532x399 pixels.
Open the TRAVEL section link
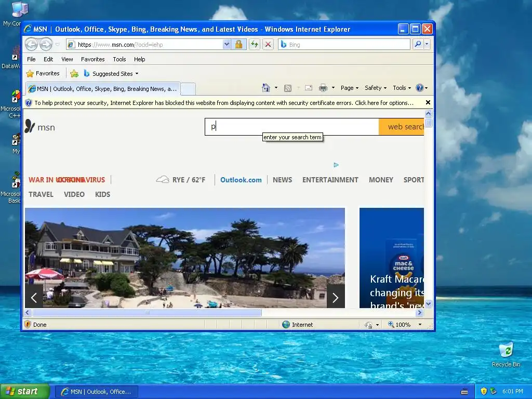41,194
